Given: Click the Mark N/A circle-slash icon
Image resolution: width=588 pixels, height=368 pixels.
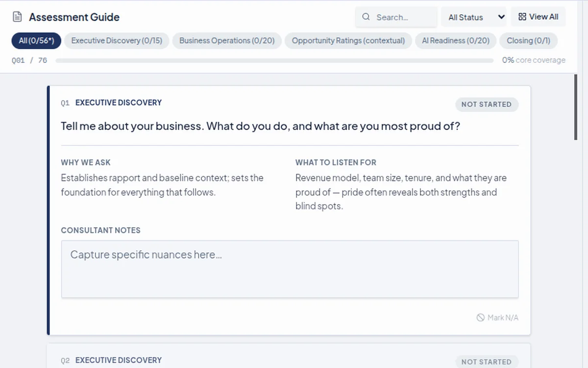Looking at the screenshot, I should pos(481,317).
